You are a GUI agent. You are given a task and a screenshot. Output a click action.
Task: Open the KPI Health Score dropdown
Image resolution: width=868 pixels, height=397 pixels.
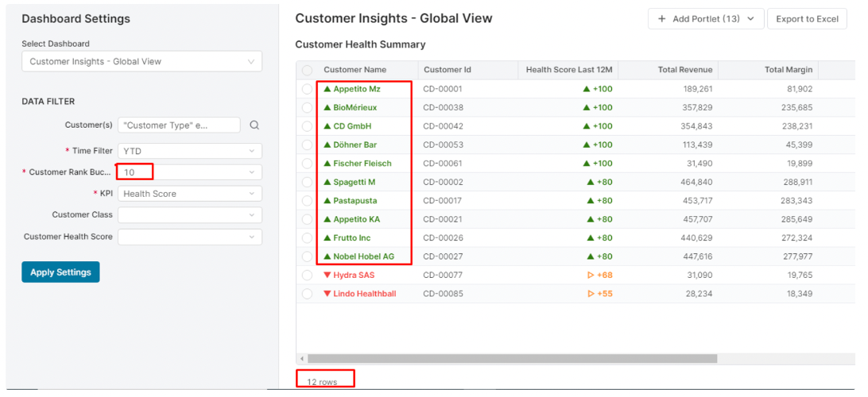pyautogui.click(x=190, y=194)
